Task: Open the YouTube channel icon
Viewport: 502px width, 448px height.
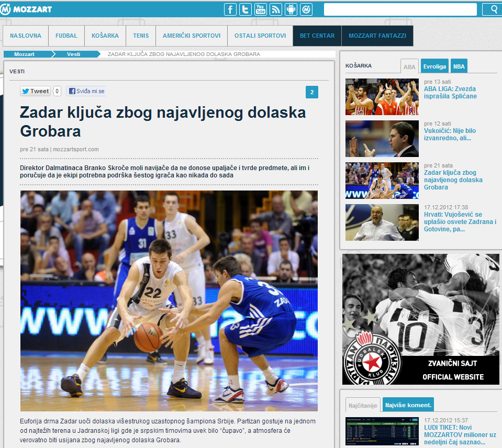Action: pyautogui.click(x=261, y=9)
